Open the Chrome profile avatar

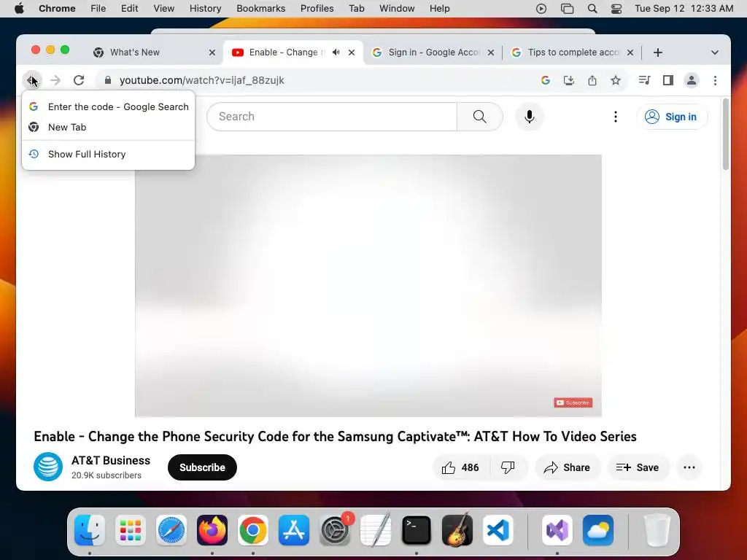(692, 80)
